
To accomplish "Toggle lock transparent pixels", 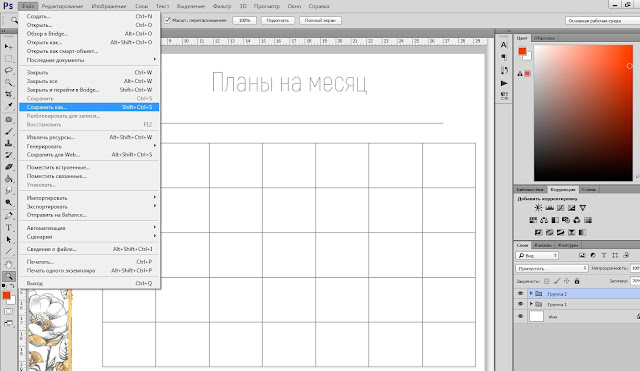I will (547, 281).
